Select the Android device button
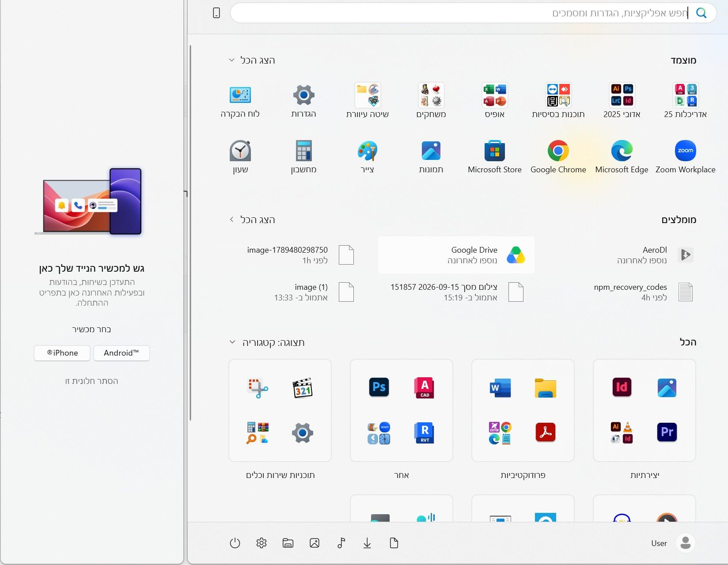This screenshot has height=565, width=728. (x=121, y=353)
